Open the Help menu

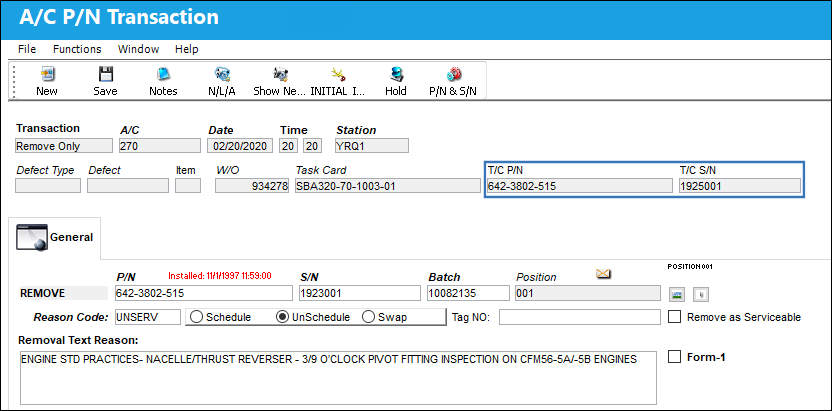[x=187, y=49]
